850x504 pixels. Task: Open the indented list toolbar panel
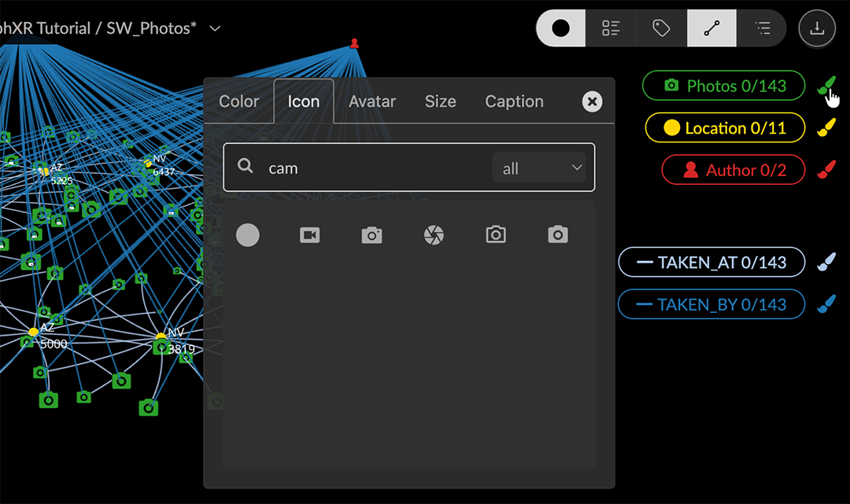762,28
